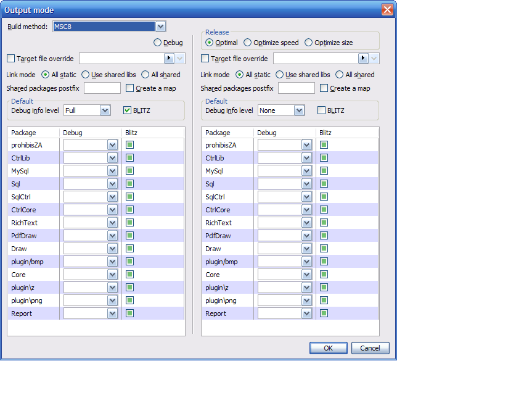Toggle Blitz box for PdfDraw in Debug list

click(x=129, y=236)
